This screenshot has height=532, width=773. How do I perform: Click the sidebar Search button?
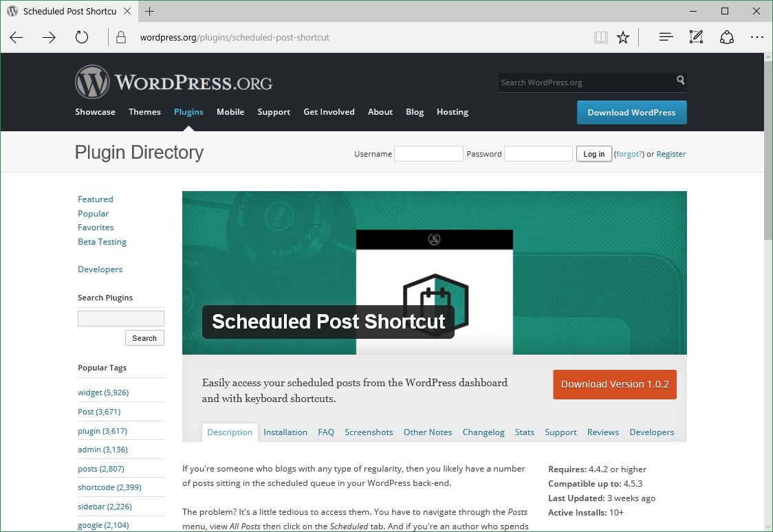click(x=144, y=338)
